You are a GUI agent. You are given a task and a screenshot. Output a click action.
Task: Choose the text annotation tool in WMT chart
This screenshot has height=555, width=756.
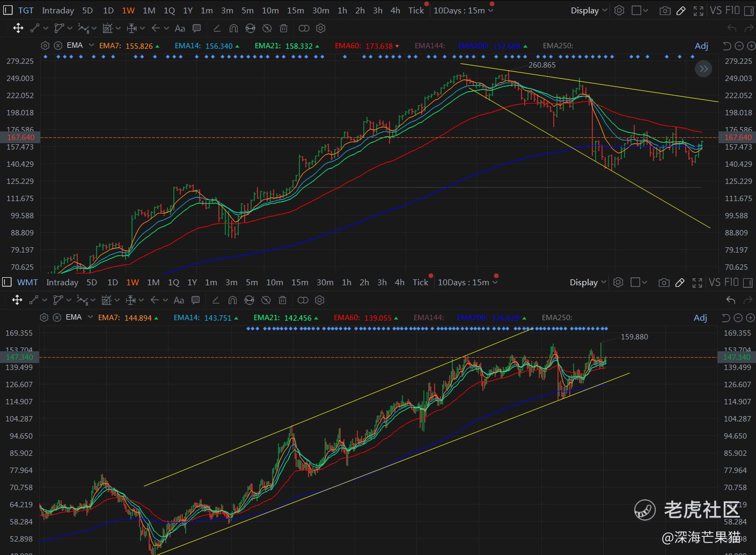pos(179,300)
